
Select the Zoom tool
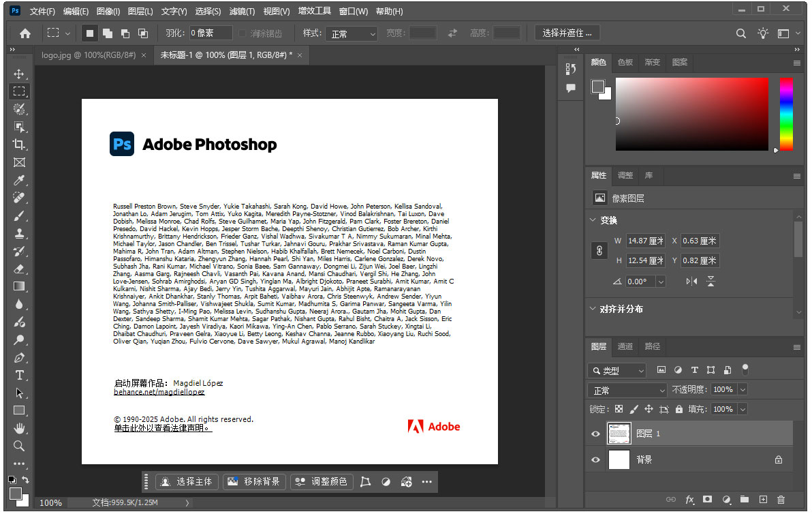(x=19, y=446)
